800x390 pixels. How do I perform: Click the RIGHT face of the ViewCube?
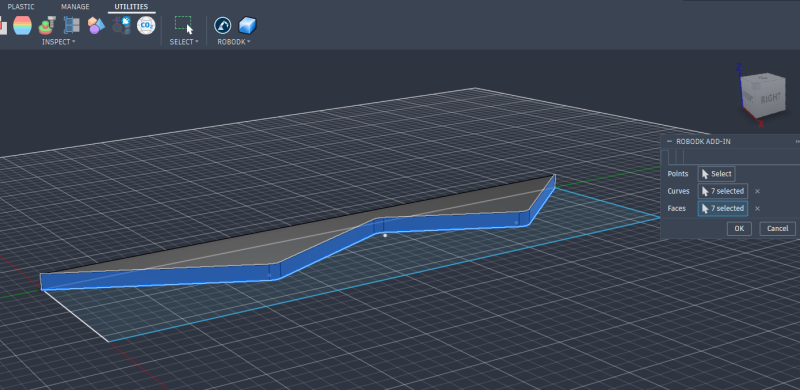click(770, 98)
